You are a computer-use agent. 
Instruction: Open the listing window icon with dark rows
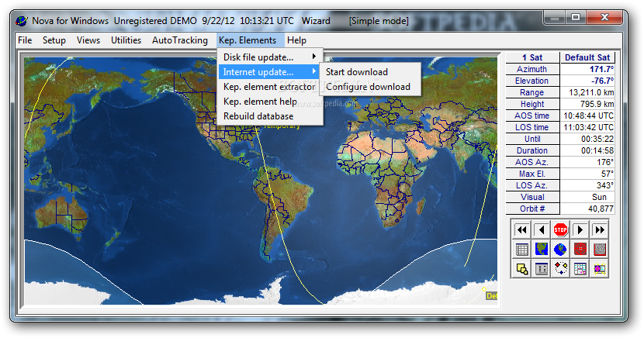(542, 269)
